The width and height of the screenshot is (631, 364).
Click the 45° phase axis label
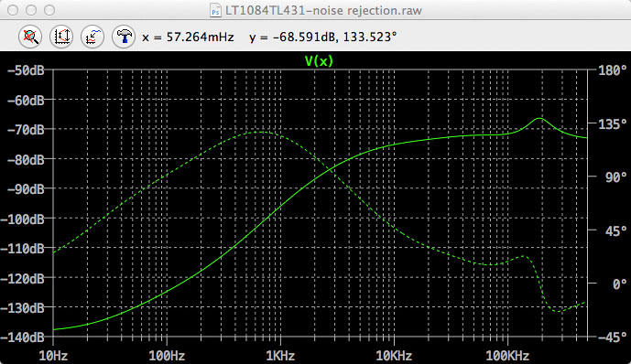616,231
